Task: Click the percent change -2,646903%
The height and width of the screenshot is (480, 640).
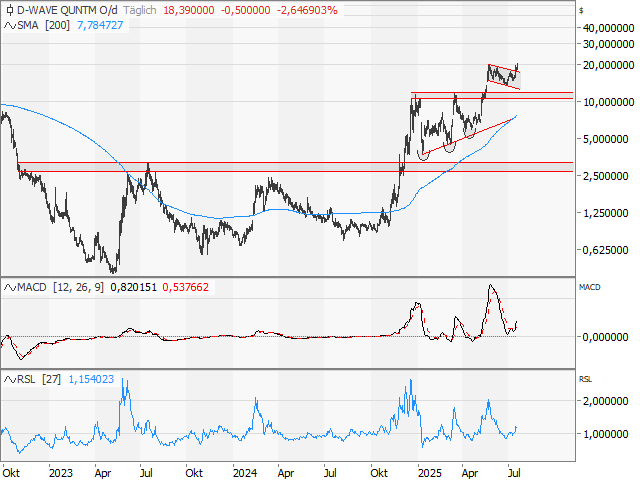Action: click(307, 10)
